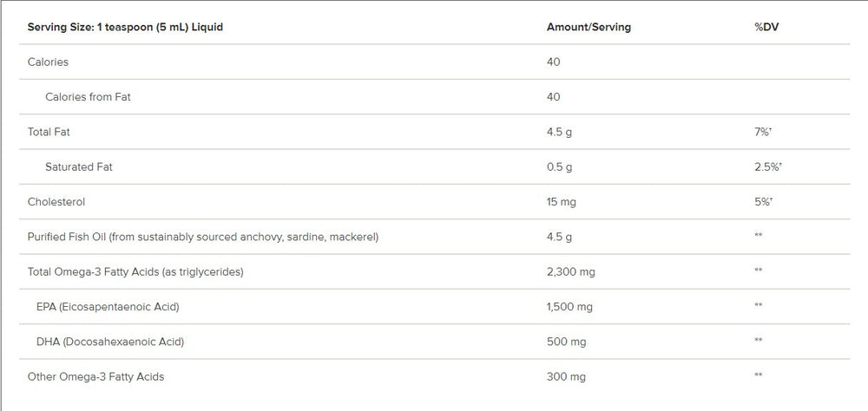Select the Cholesterol row label
This screenshot has width=868, height=411.
(x=56, y=202)
